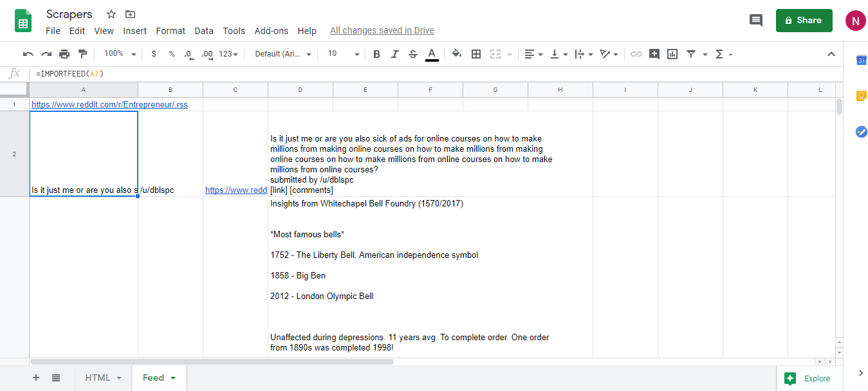868x391 pixels.
Task: Select column D header
Action: 300,90
